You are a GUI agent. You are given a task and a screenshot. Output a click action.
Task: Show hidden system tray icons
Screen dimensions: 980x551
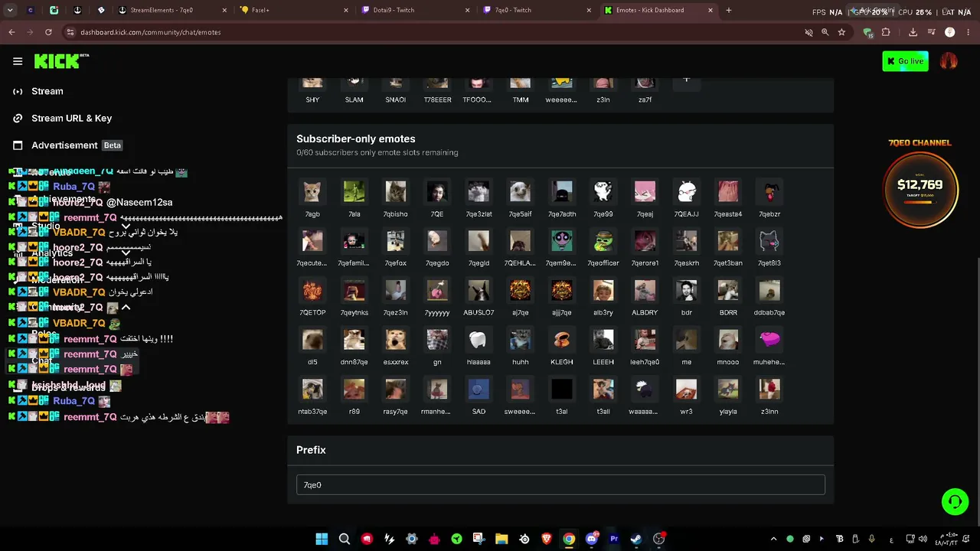(x=773, y=539)
